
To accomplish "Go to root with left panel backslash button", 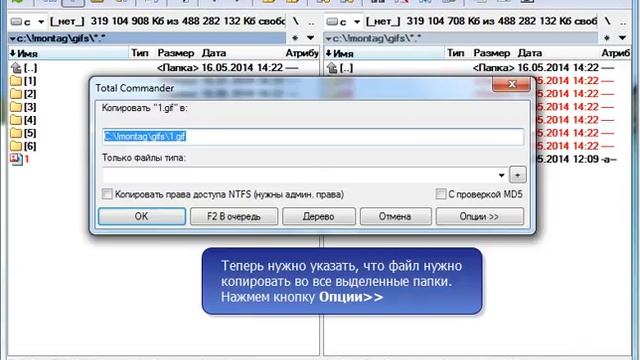I will [x=296, y=22].
